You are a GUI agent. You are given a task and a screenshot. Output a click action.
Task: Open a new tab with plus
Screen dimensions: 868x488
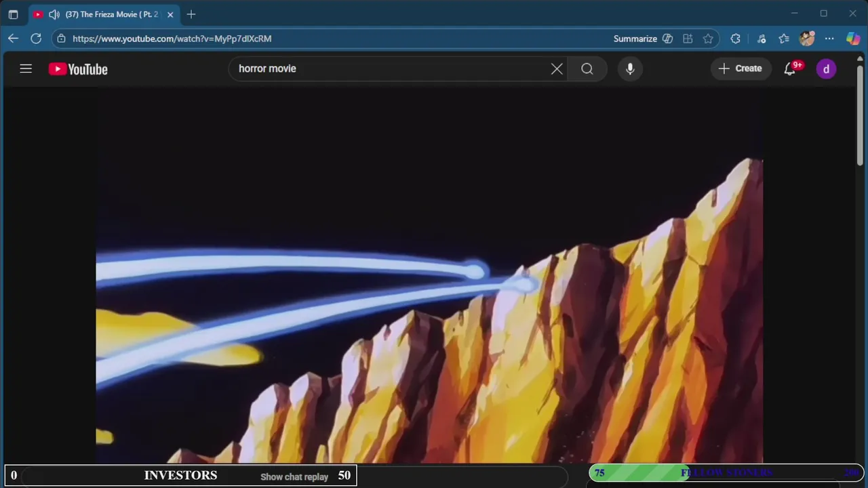tap(191, 14)
